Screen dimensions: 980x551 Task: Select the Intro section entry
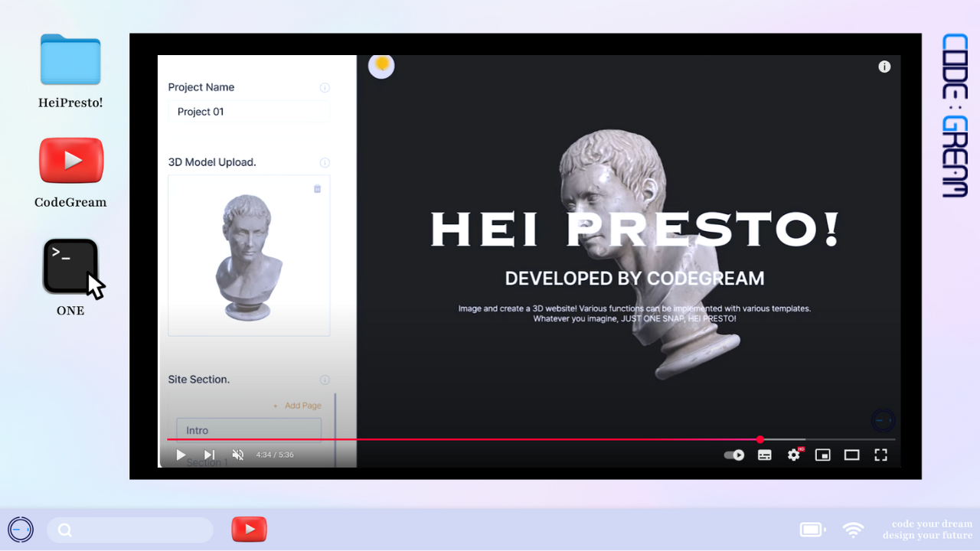[249, 430]
